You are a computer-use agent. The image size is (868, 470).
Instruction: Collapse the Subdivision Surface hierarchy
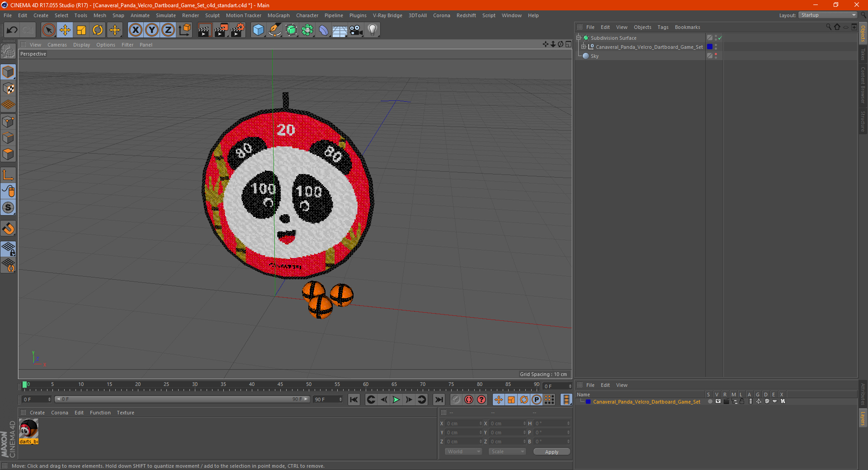point(578,38)
